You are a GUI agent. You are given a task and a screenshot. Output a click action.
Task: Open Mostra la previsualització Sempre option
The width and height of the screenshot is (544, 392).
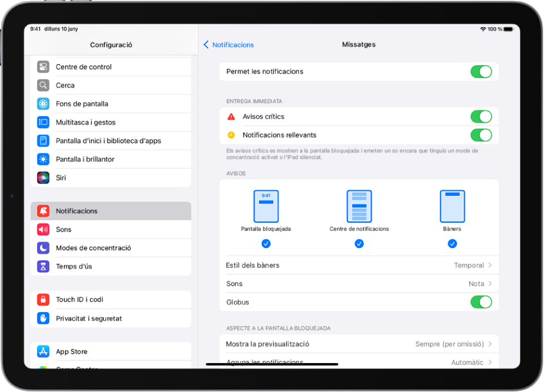tap(359, 344)
